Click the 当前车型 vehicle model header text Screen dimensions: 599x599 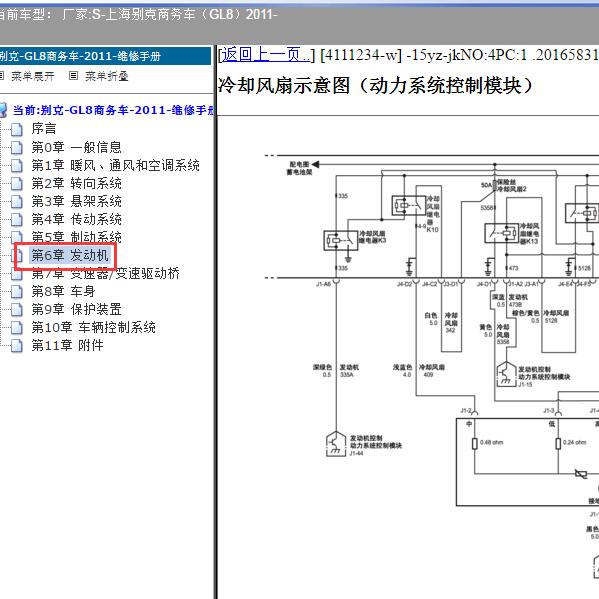tap(138, 15)
